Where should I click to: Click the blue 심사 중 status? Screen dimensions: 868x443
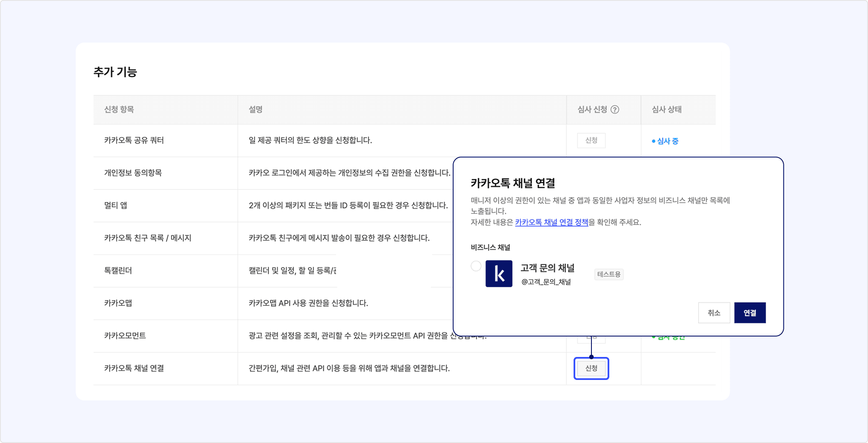(667, 141)
